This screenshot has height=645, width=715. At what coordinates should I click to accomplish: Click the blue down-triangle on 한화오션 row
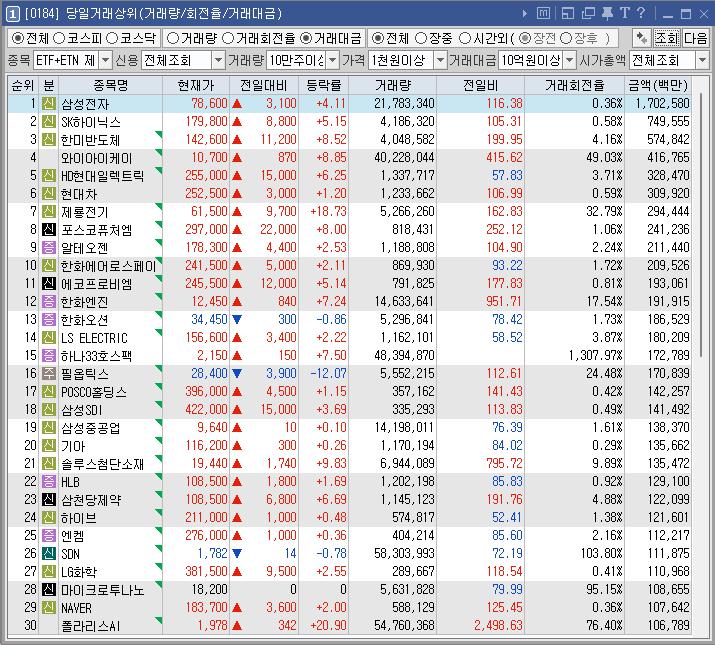point(237,319)
